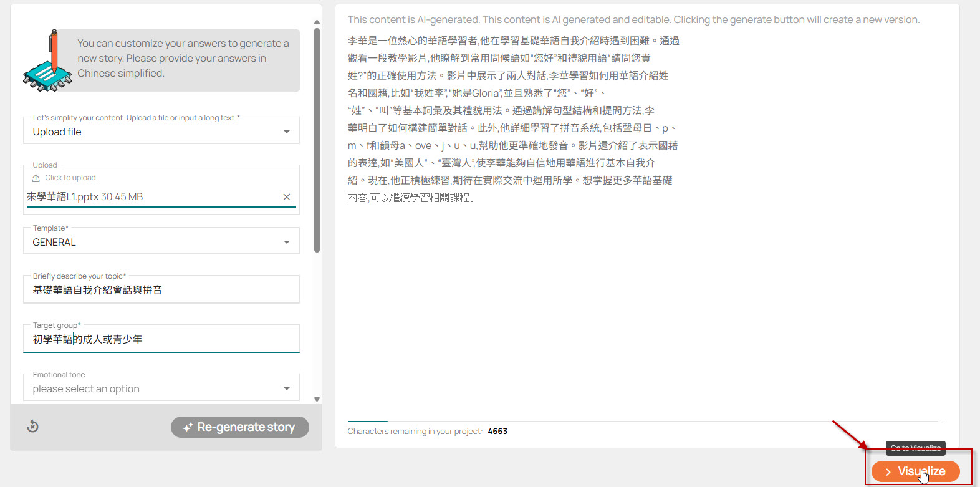Click the uploaded file name 來學華語L1.pptx
The width and height of the screenshot is (980, 487).
(x=85, y=197)
